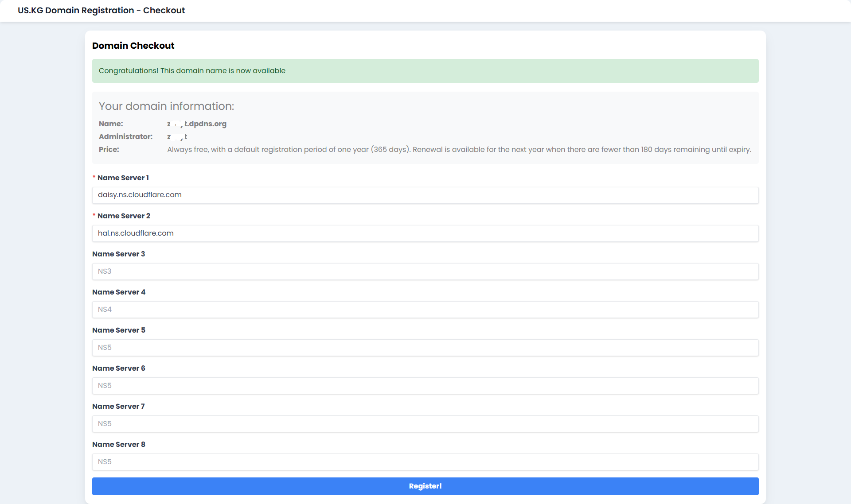Click the Administrator value text
Viewport: 851px width, 504px height.
[177, 137]
